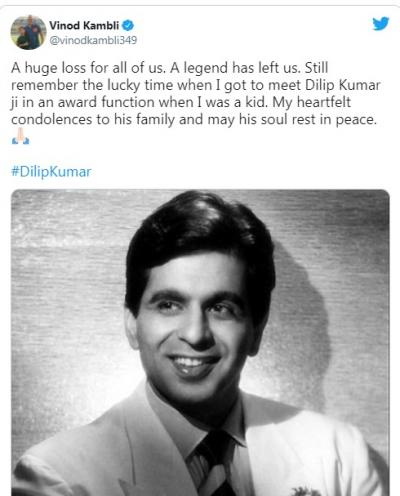Open the Twitter bird logo
Viewport: 400px width, 496px height.
[381, 24]
